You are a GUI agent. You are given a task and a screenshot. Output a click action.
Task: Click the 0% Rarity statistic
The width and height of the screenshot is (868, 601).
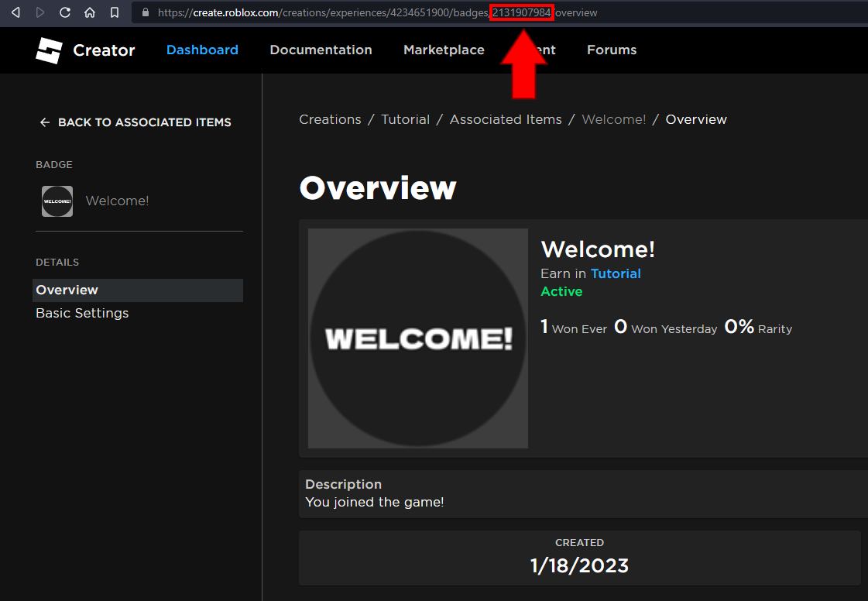pyautogui.click(x=758, y=328)
